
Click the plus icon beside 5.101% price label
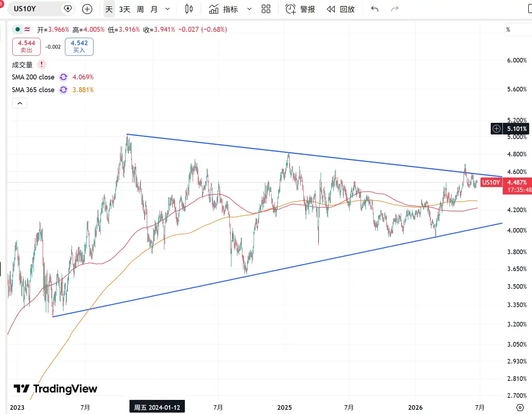tap(496, 129)
